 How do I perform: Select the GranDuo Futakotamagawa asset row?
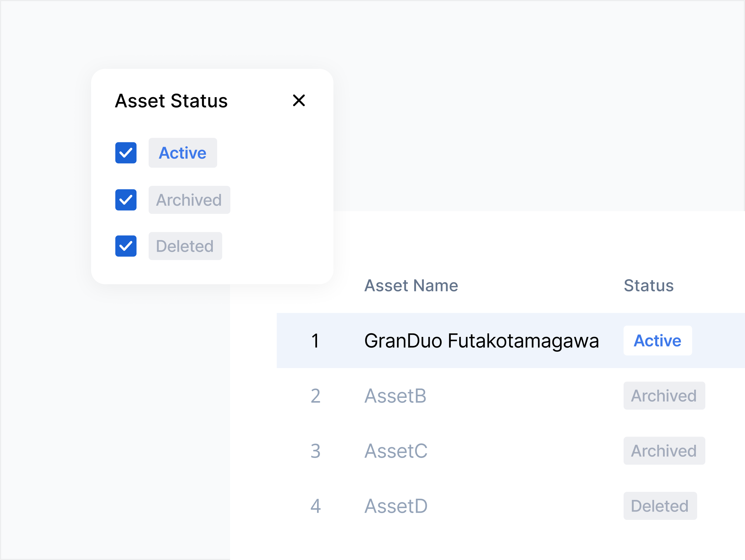[481, 341]
